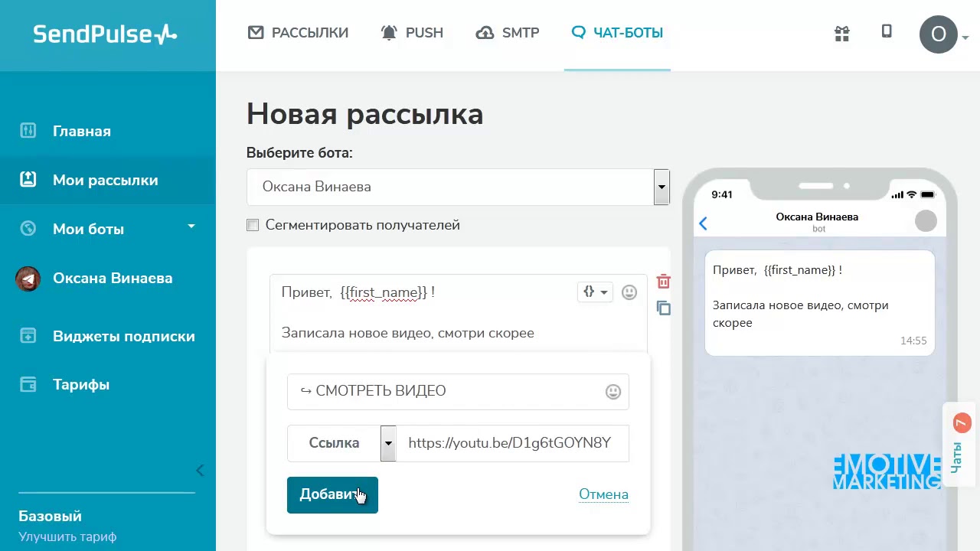Open the ЧАТ-БОТЫ tab

(617, 33)
